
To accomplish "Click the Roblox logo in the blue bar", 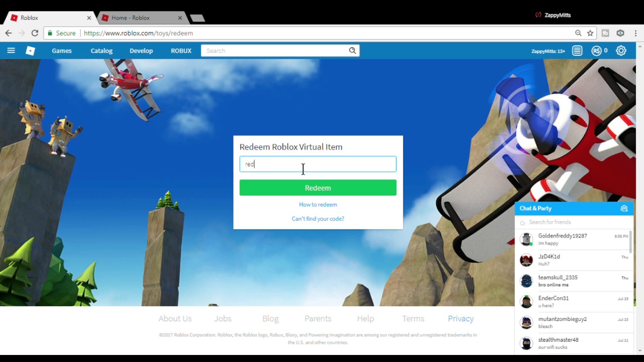I will pos(31,51).
